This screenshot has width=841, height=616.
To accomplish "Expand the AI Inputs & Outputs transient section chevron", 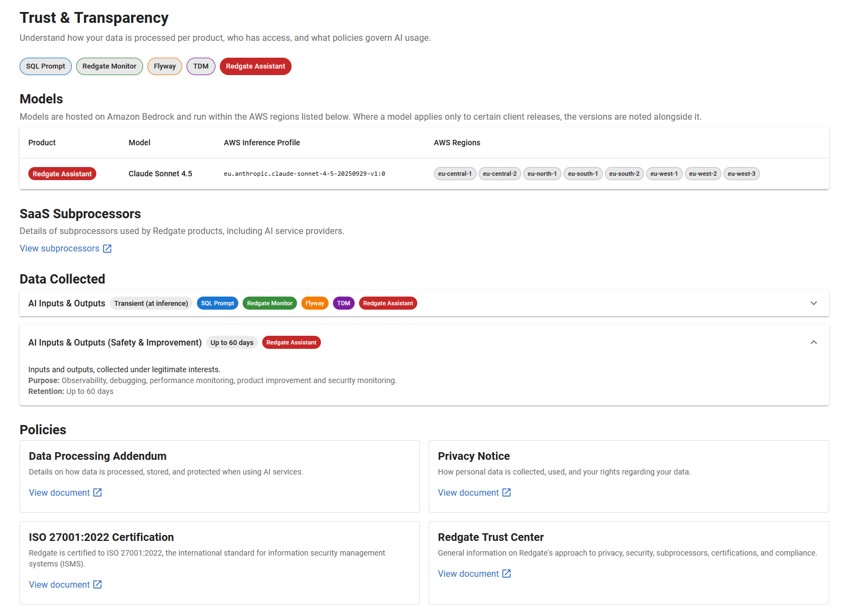I will click(x=814, y=303).
